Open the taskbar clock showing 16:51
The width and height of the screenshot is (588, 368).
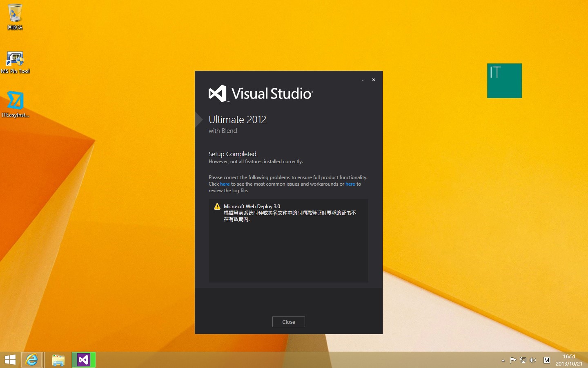569,360
